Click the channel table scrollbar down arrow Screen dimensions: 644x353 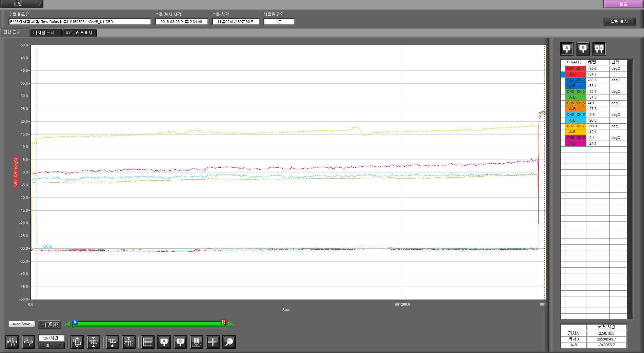pyautogui.click(x=630, y=316)
